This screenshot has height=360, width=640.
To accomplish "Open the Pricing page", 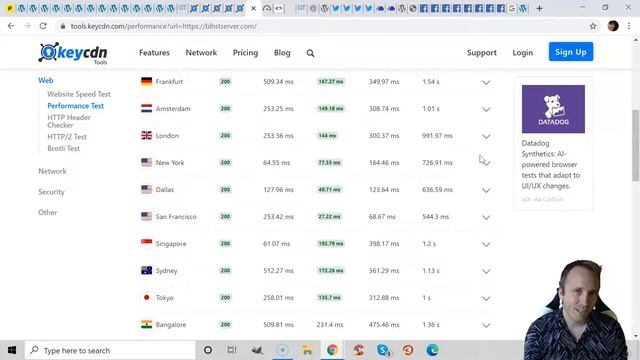I will pos(245,53).
